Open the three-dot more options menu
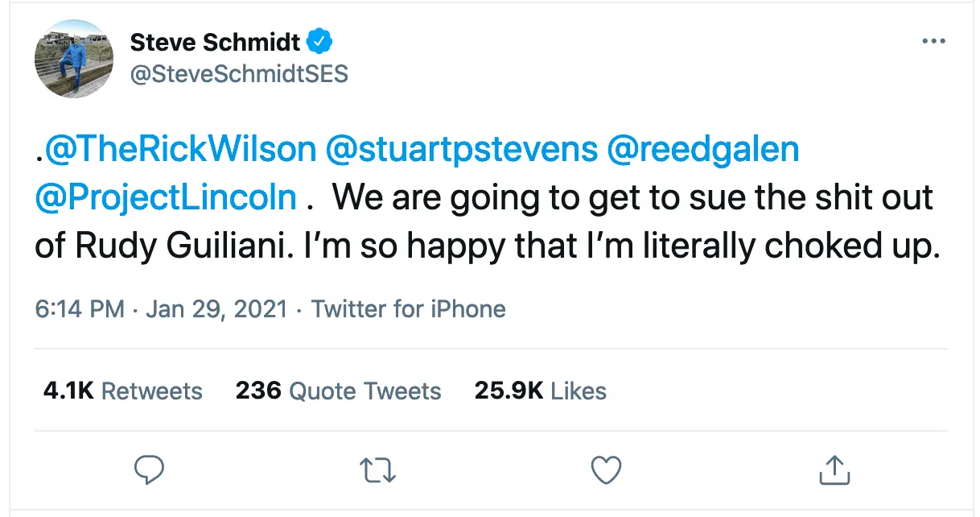 coord(933,41)
